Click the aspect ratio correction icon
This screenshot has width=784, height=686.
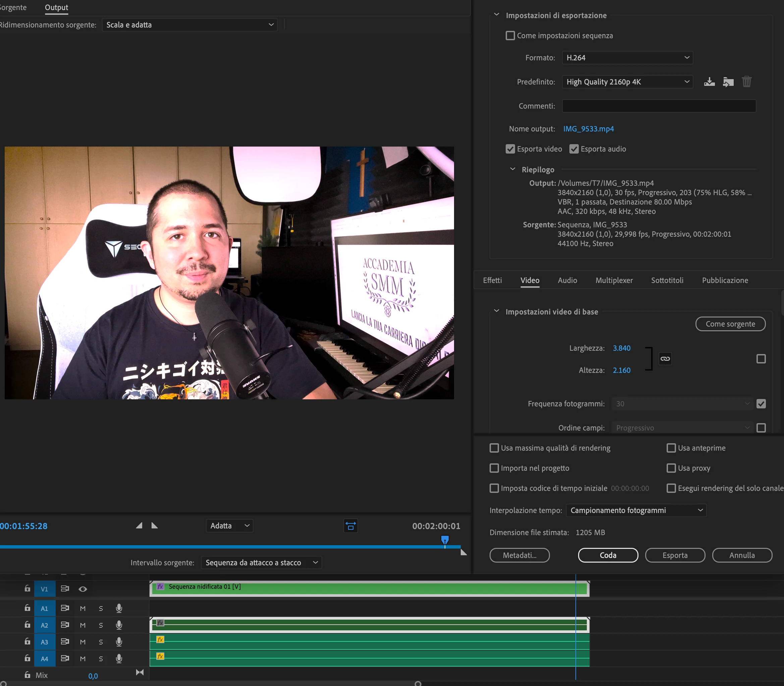[x=350, y=526]
